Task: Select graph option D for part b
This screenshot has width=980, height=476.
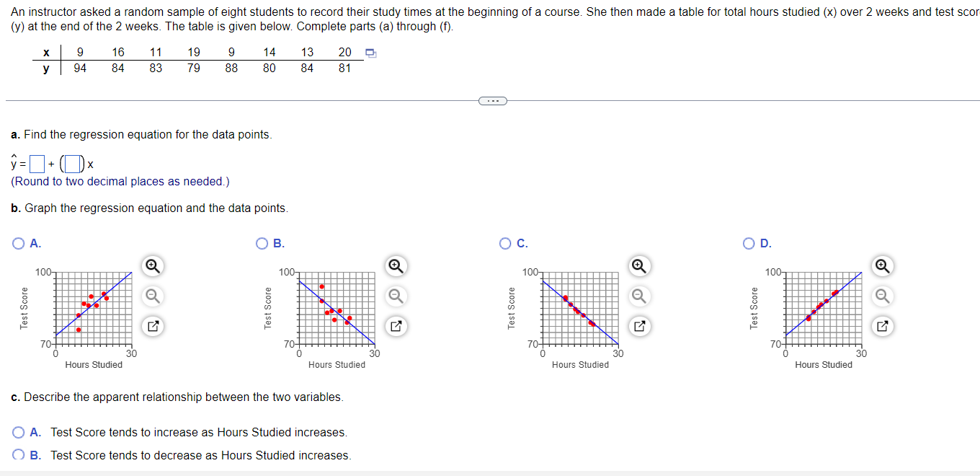Action: point(749,243)
